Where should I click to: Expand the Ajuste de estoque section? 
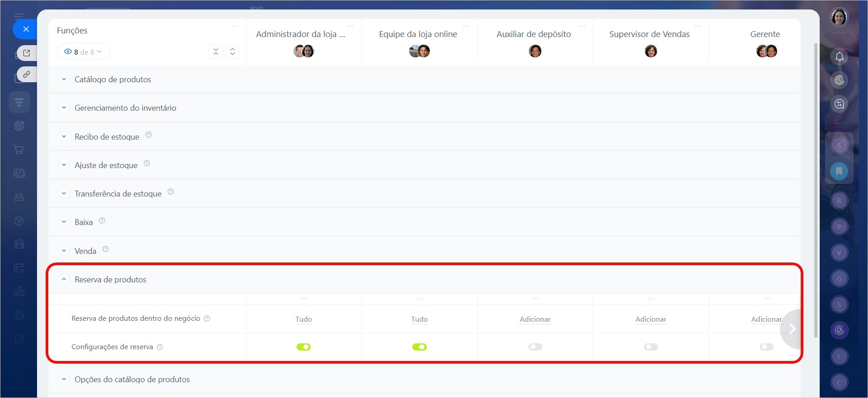coord(64,165)
